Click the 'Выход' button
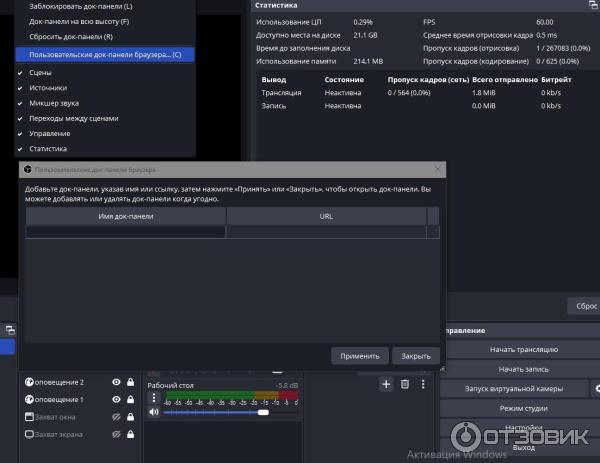Screen dimensions: 600x463 [x=523, y=447]
